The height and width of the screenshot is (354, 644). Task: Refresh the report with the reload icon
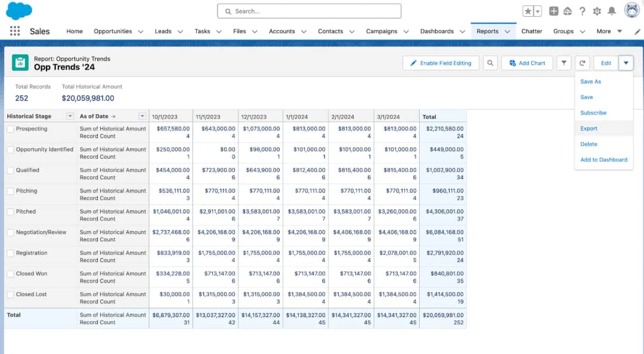click(582, 63)
